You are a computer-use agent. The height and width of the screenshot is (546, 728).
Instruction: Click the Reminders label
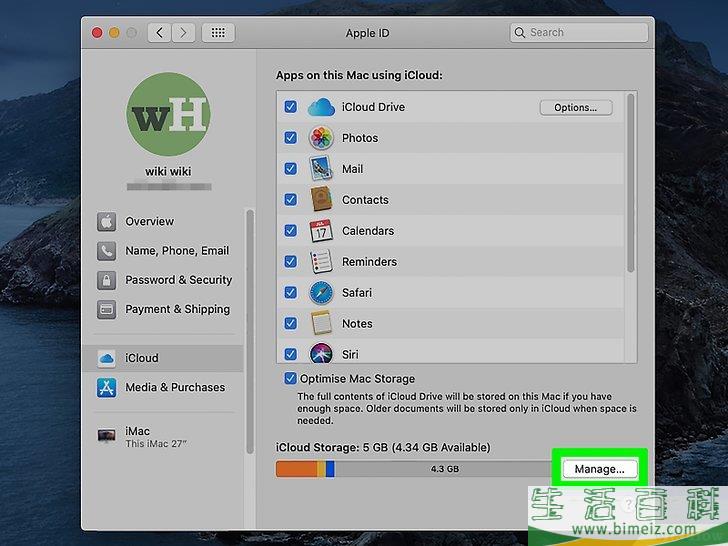[x=369, y=262]
